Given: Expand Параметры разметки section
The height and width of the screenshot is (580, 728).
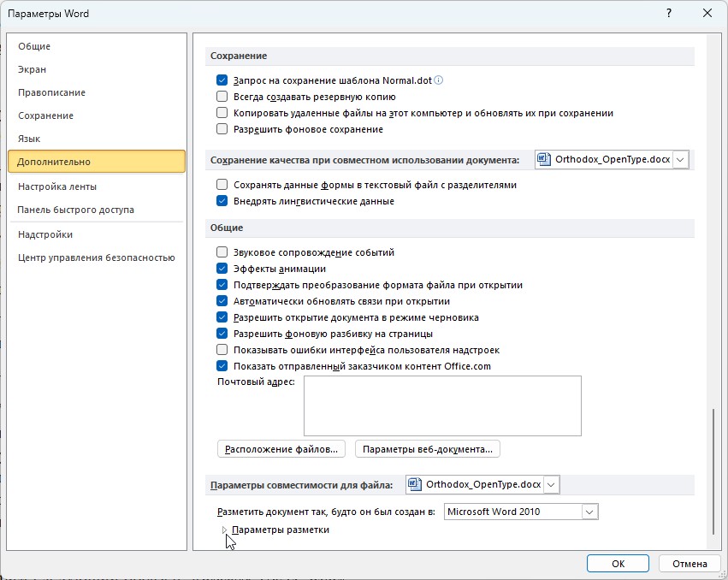Looking at the screenshot, I should click(x=225, y=530).
